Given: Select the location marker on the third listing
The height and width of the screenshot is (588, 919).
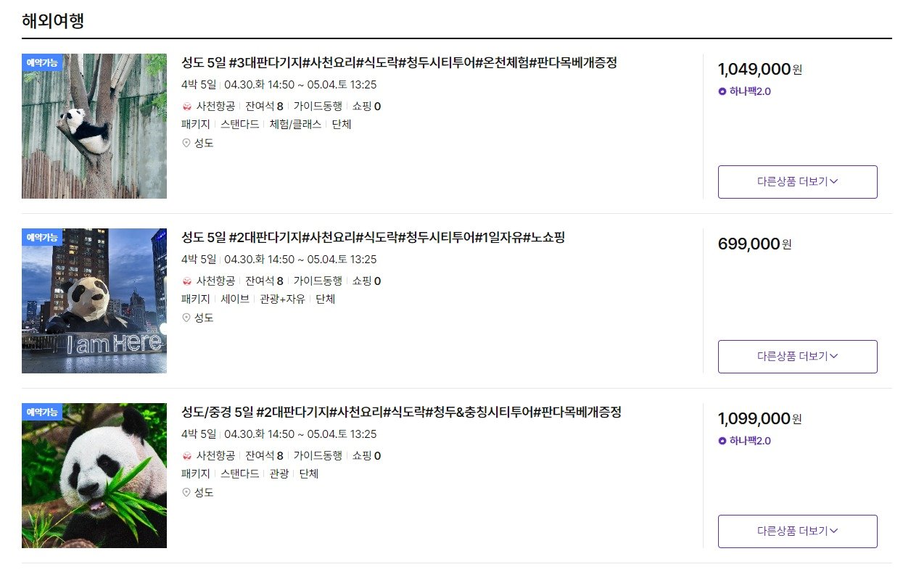Looking at the screenshot, I should (x=187, y=492).
